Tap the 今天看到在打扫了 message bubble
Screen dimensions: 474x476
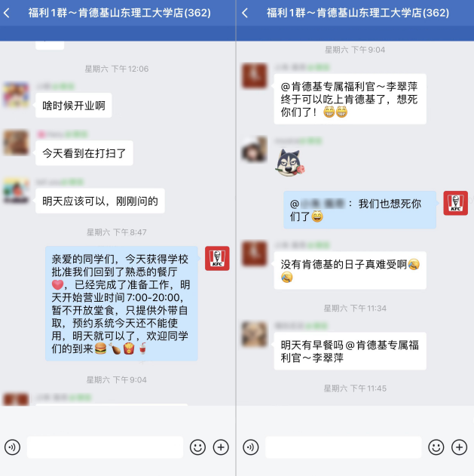tap(84, 153)
